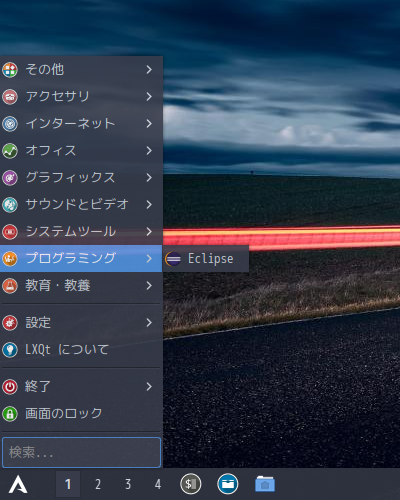Click the Arch-style main menu launcher icon
This screenshot has width=400, height=500.
(x=18, y=484)
